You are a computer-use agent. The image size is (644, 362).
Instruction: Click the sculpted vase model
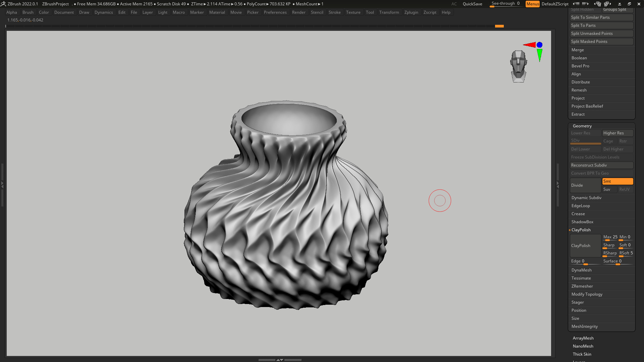[286, 205]
